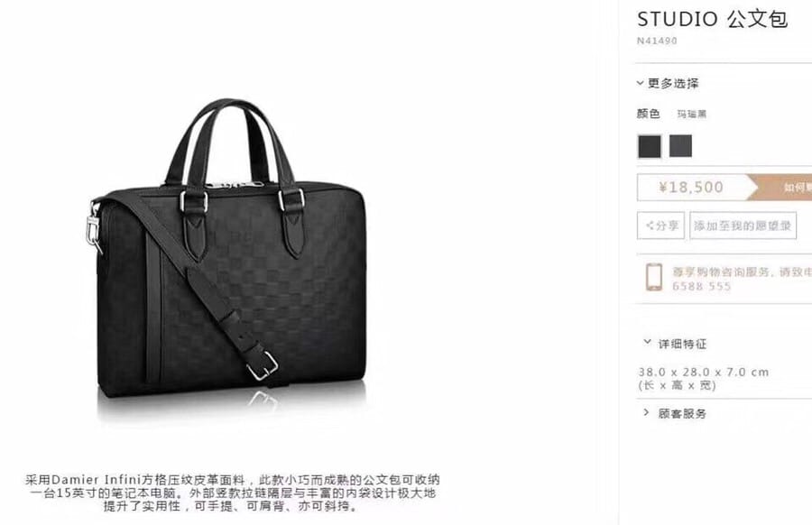812x525 pixels.
Task: Click the mobile phone icon
Action: (654, 277)
